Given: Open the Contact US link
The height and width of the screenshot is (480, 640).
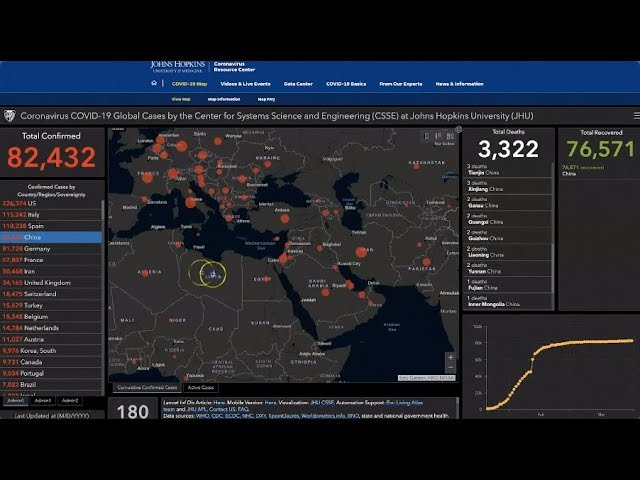Looking at the screenshot, I should [x=222, y=409].
